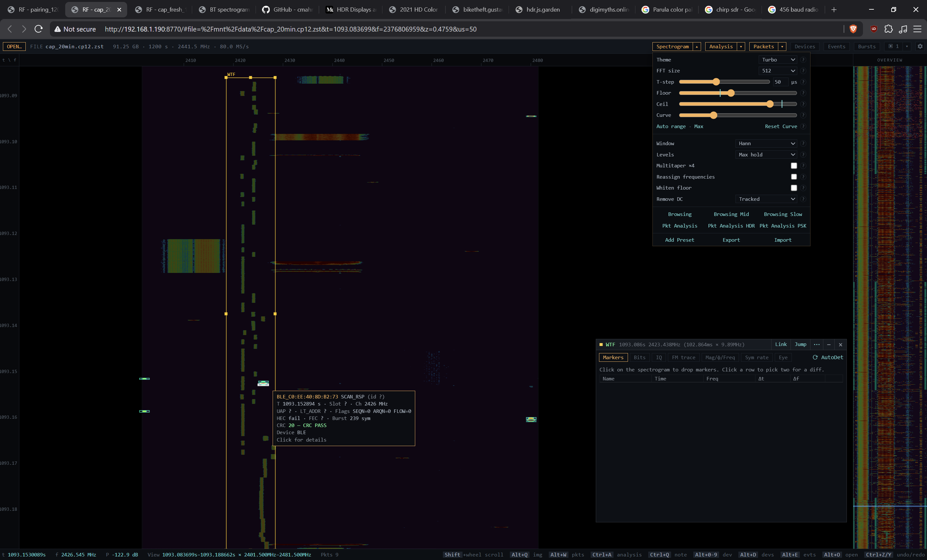Click the Floor slider handle

(x=731, y=93)
